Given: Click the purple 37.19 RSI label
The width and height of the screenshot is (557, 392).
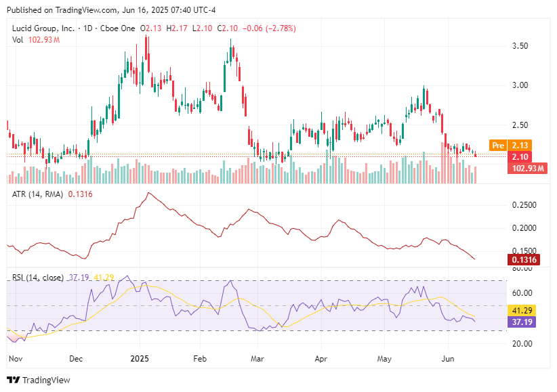Looking at the screenshot, I should (522, 322).
